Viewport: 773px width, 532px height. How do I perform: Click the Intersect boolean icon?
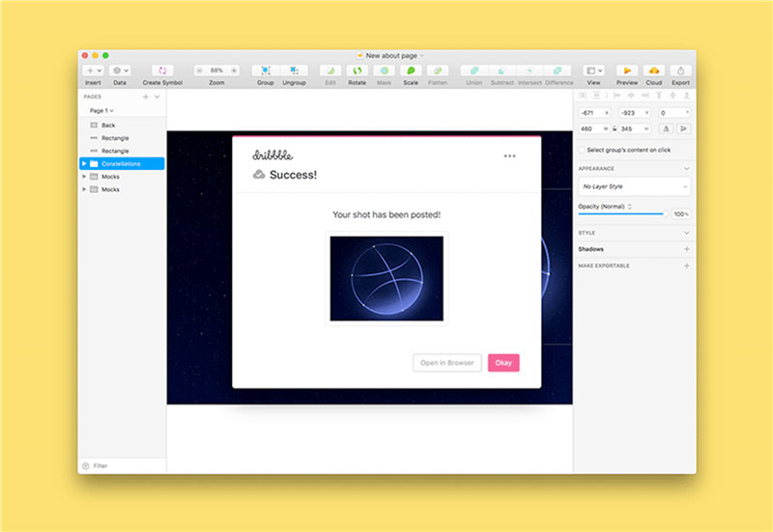tap(530, 70)
